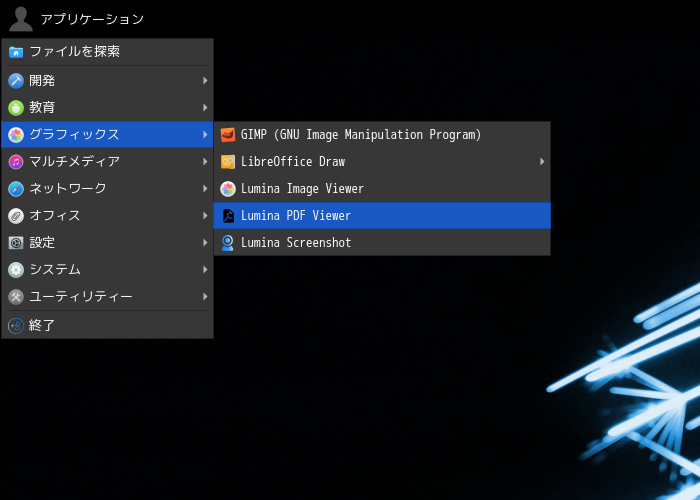700x500 pixels.
Task: Expand the マルチメディア submenu arrow
Action: click(x=205, y=162)
